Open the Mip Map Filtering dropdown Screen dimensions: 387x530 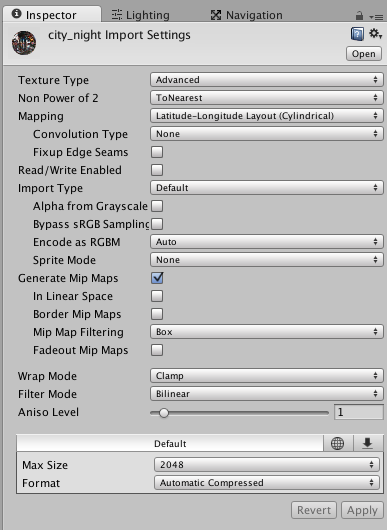267,332
